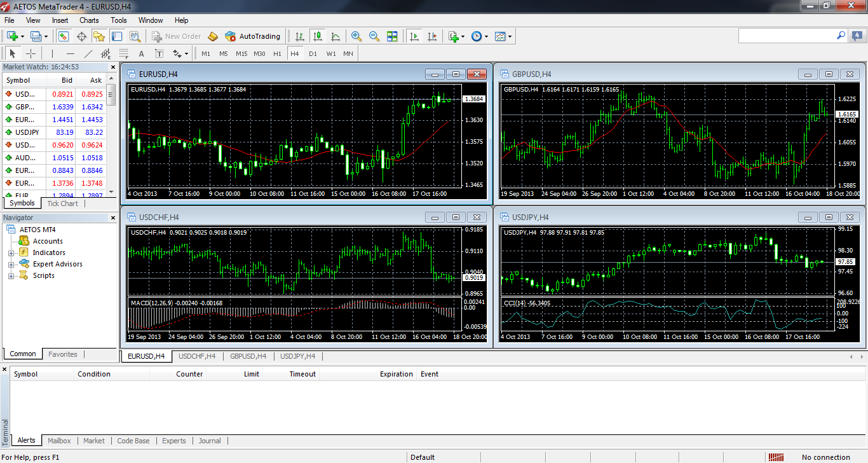Toggle chart Auto Scroll

[x=414, y=36]
